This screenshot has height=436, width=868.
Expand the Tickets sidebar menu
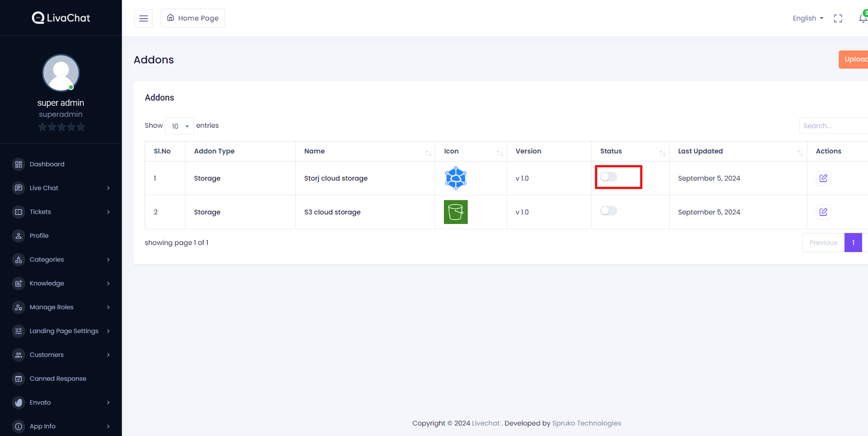pyautogui.click(x=61, y=212)
